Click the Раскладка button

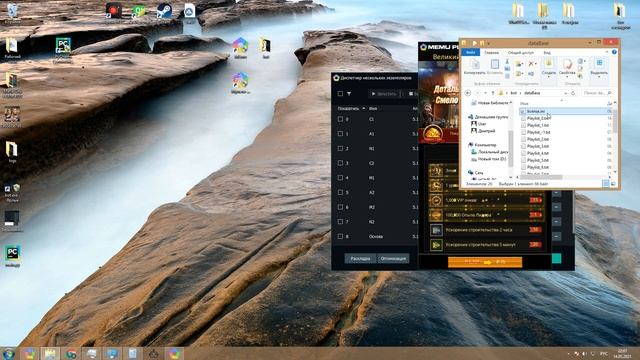pyautogui.click(x=360, y=258)
